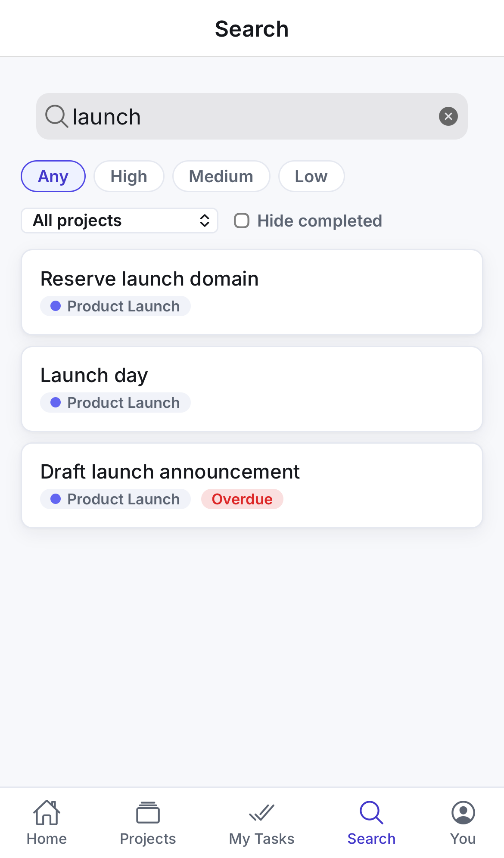Clear the search field with the X icon
The width and height of the screenshot is (504, 858).
448,116
